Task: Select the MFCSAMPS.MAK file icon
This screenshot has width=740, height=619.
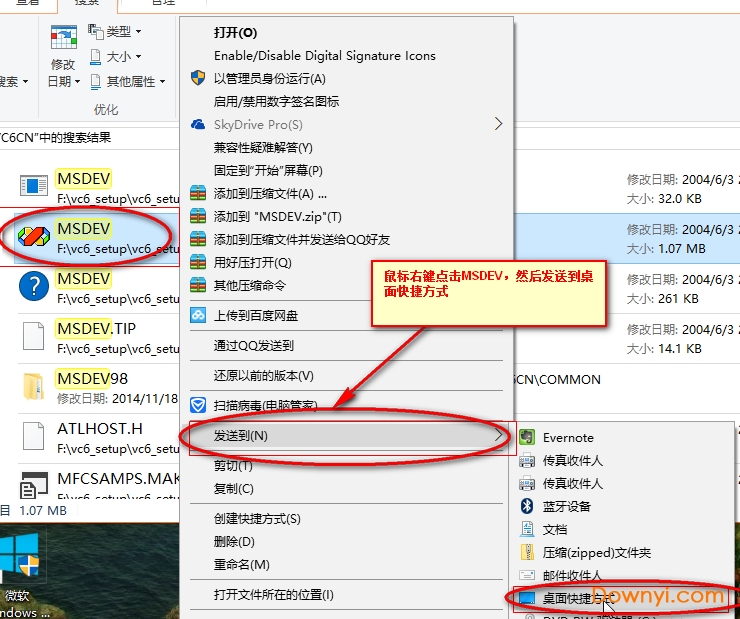Action: pos(34,485)
